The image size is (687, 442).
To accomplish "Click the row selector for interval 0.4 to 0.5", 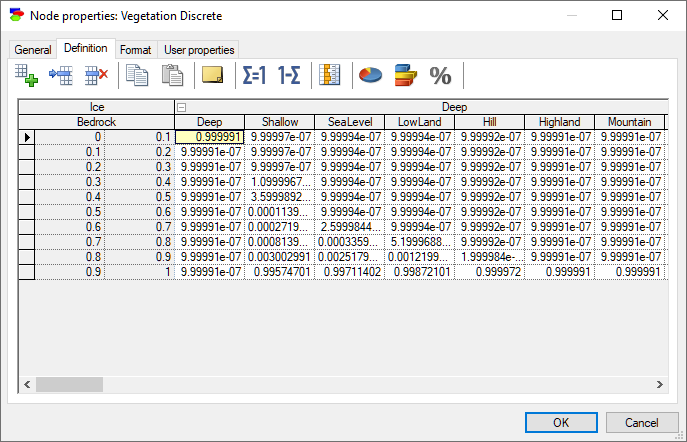I will click(27, 197).
